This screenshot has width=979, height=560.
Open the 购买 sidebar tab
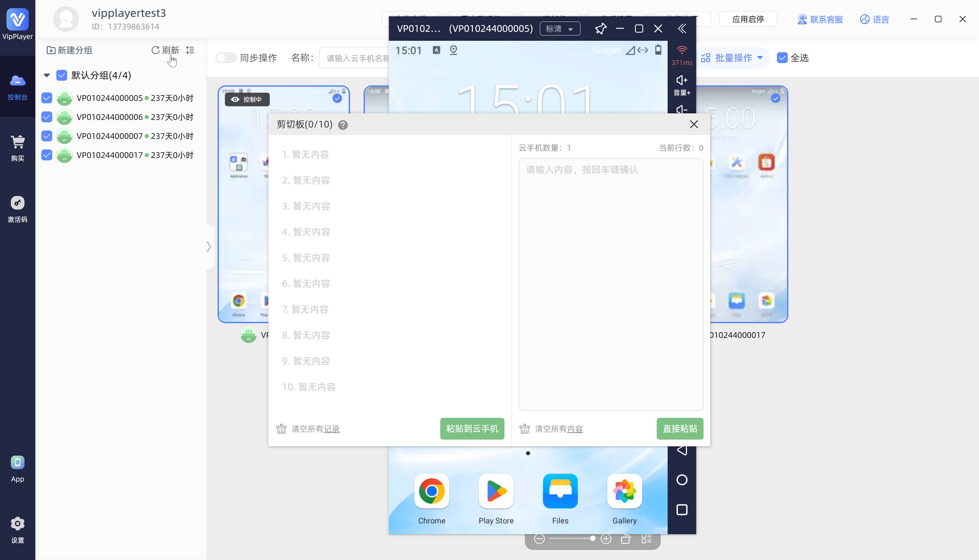17,148
